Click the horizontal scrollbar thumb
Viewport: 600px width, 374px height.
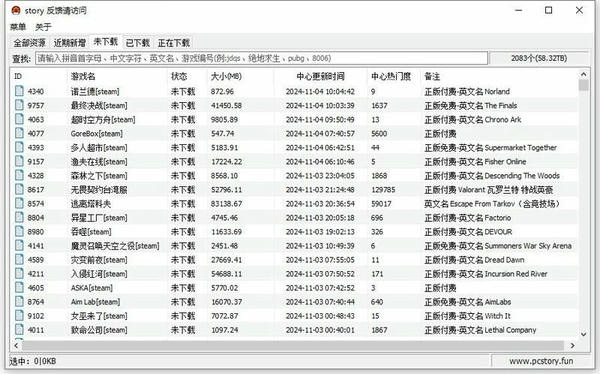(x=293, y=345)
